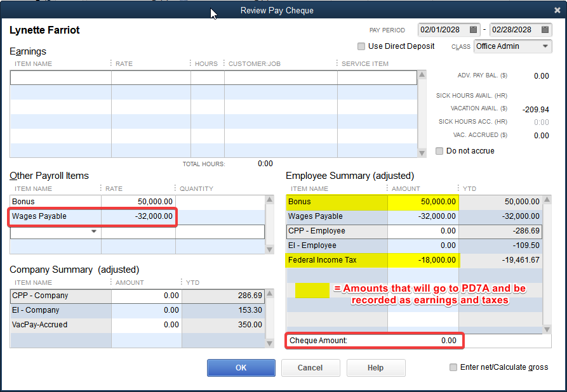Edit the Wages Payable rate -32,000.00
This screenshot has width=567, height=392.
(138, 216)
